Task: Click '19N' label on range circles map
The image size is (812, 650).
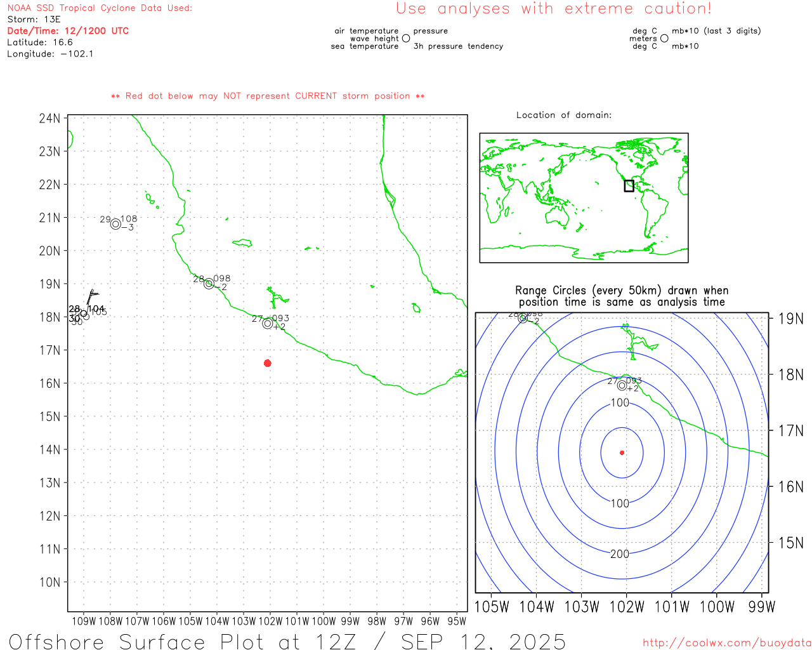Action: click(x=791, y=319)
